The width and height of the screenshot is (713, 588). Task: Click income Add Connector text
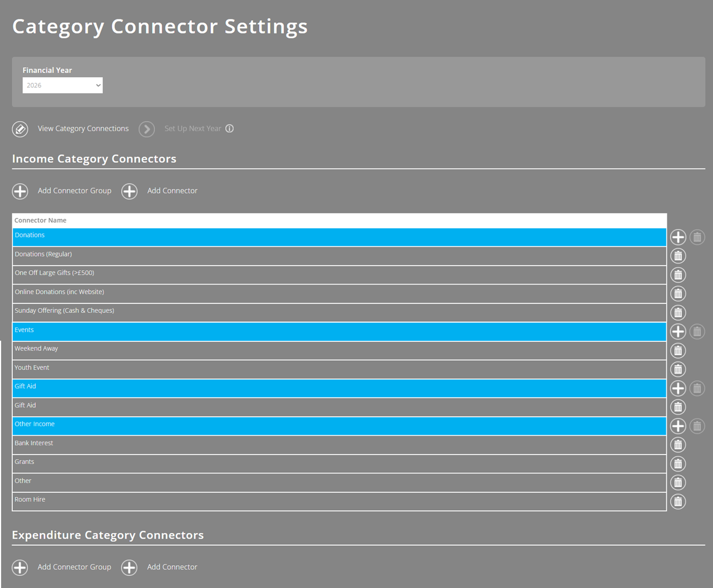tap(172, 191)
